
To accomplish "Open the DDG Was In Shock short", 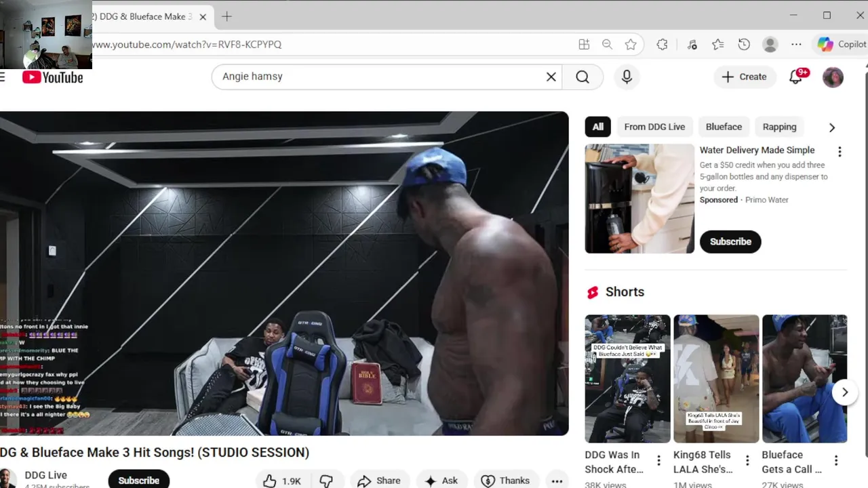I will (627, 378).
